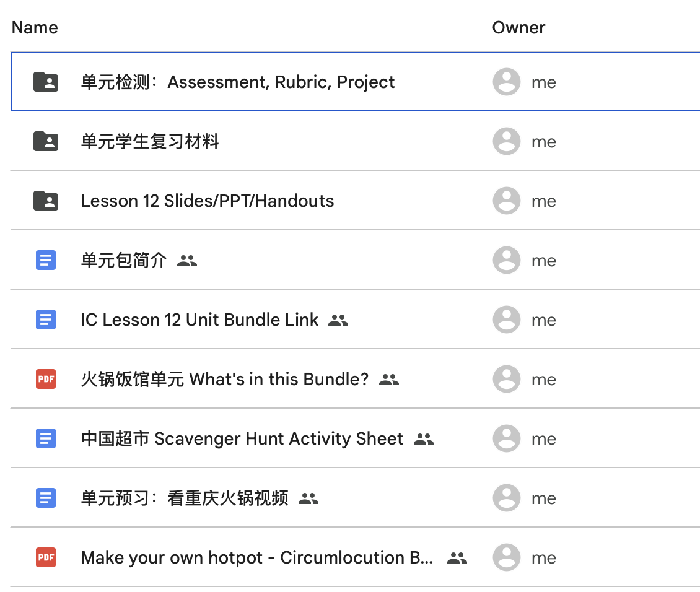Viewport: 700px width, 592px height.
Task: Click shared folder icon for 单元检测 Assessment folder
Action: (46, 82)
